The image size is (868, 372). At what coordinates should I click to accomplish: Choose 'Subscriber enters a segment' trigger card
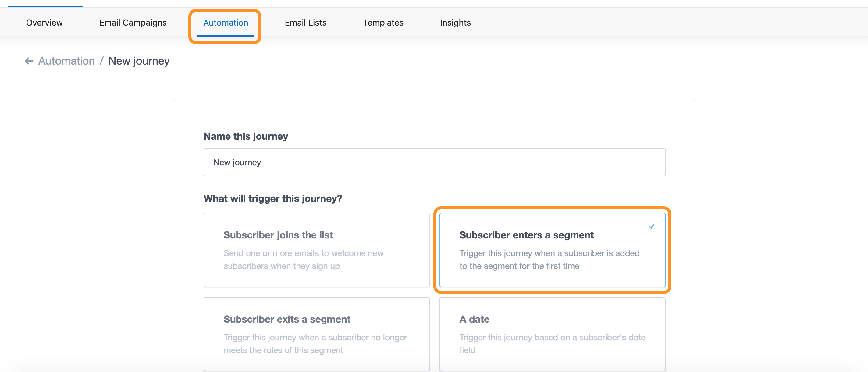(x=552, y=249)
